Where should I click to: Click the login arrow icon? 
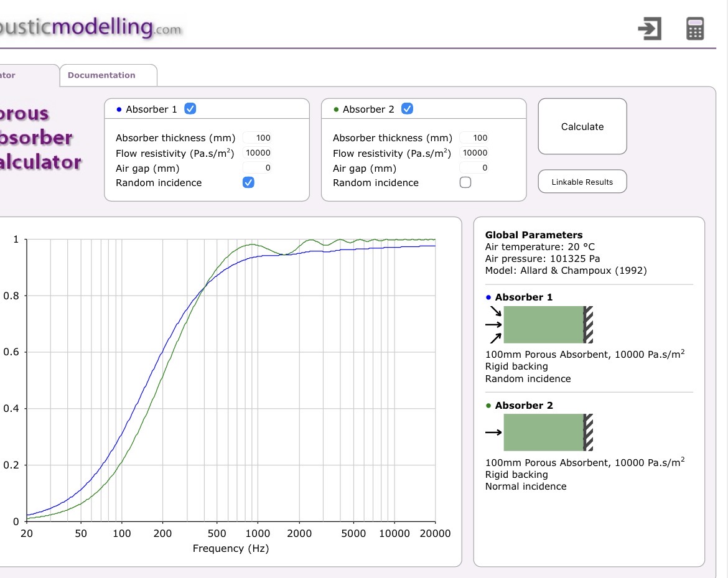pyautogui.click(x=649, y=29)
